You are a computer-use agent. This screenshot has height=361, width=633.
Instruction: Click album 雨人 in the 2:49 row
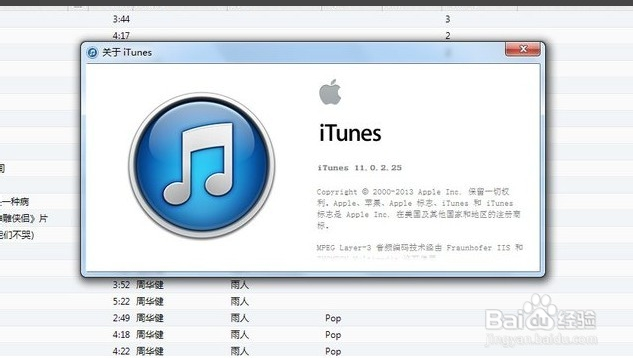(x=239, y=318)
